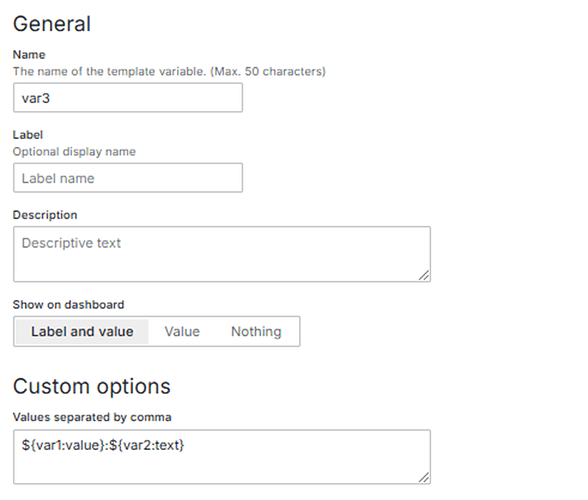The width and height of the screenshot is (588, 500).
Task: Select the Nothing display option
Action: click(x=256, y=332)
